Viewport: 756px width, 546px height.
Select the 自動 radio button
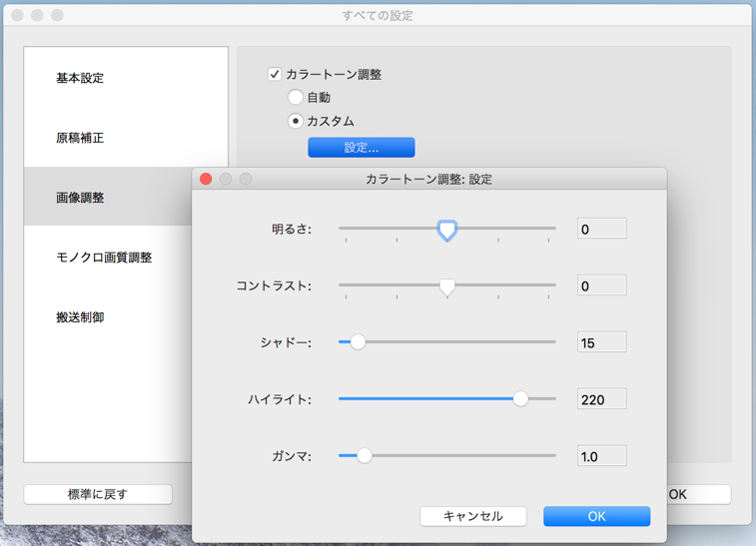point(296,98)
